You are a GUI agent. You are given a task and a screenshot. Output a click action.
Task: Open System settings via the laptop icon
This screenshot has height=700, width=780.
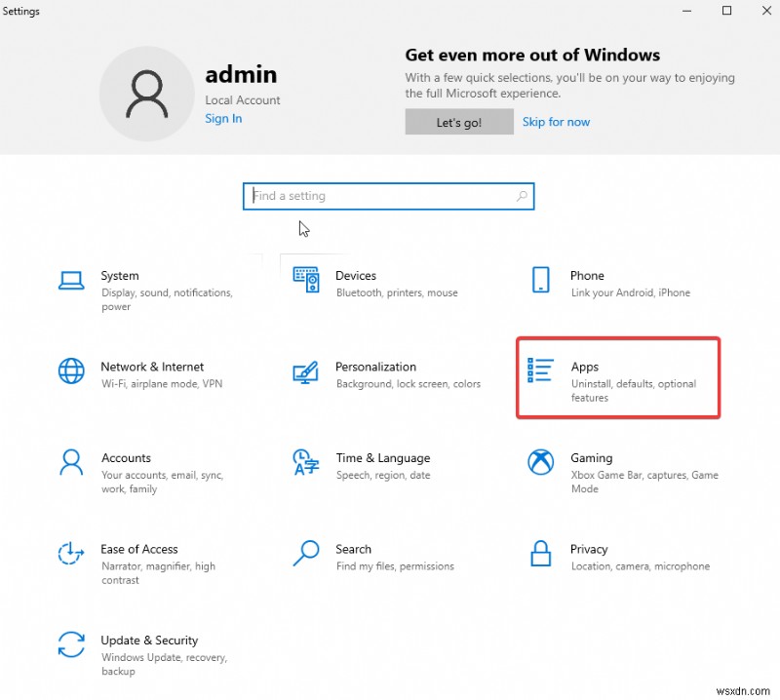(71, 280)
